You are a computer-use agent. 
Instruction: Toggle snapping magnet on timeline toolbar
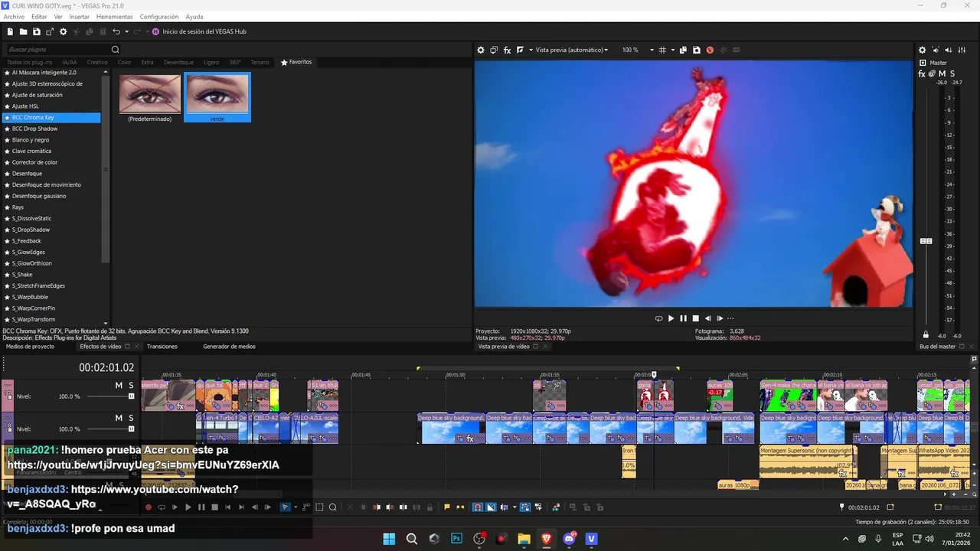(477, 507)
